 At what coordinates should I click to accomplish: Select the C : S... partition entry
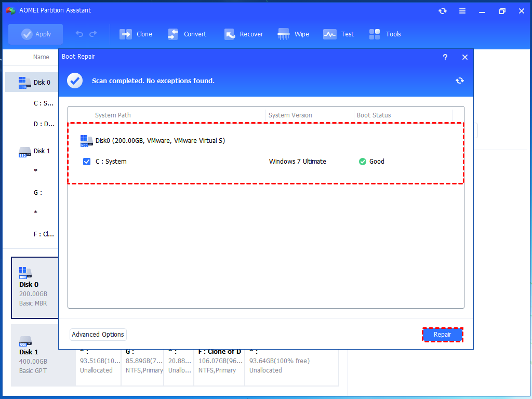(x=44, y=103)
